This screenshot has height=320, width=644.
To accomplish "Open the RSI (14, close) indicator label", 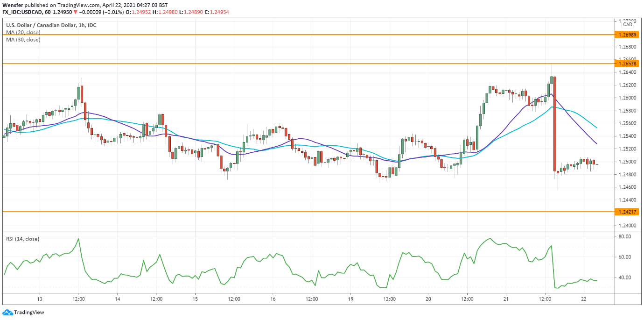I will [x=23, y=239].
